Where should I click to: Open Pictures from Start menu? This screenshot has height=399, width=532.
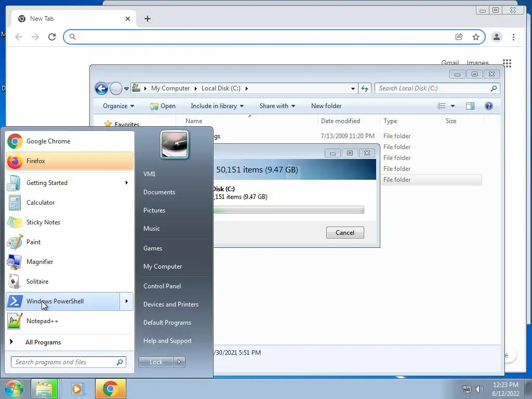154,210
